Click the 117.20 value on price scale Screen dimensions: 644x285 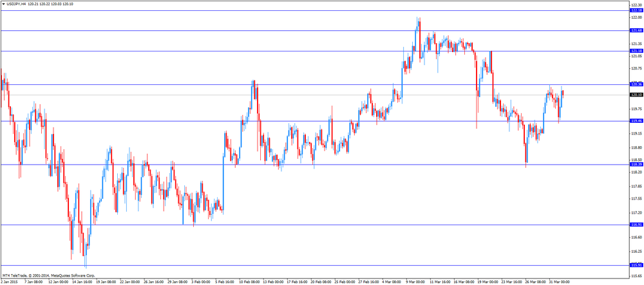(x=637, y=213)
